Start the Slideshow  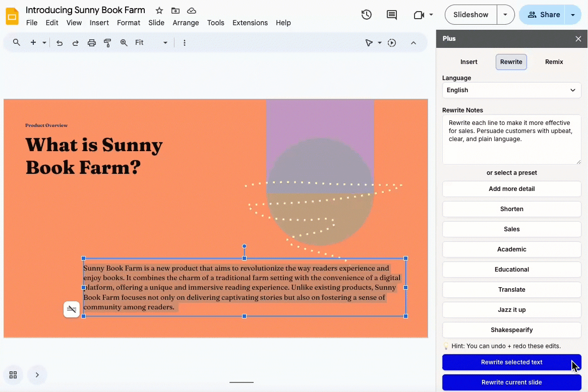[471, 15]
